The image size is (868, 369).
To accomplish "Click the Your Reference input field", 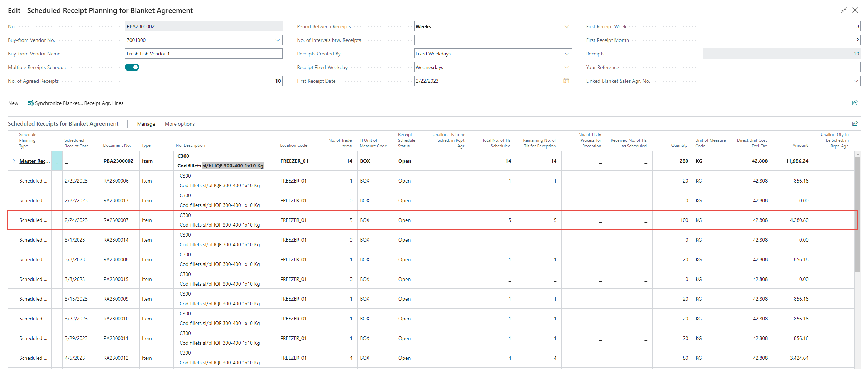I will click(x=781, y=67).
